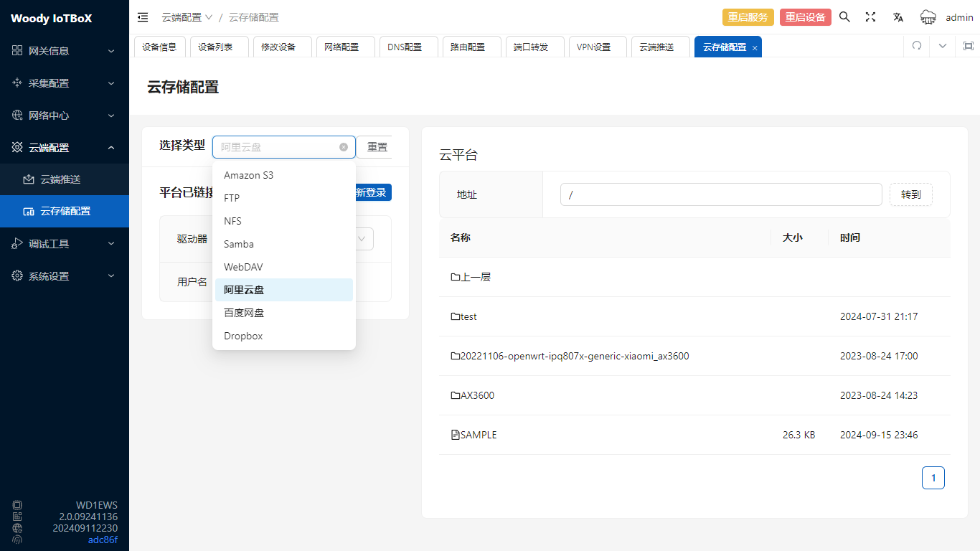980x551 pixels.
Task: Click the 重启服务 button
Action: [748, 17]
